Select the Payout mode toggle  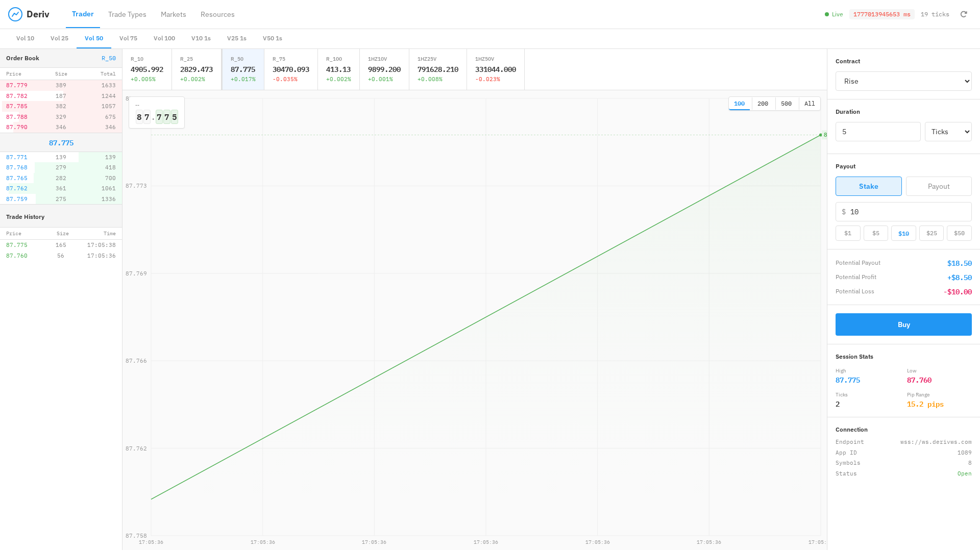(x=939, y=186)
